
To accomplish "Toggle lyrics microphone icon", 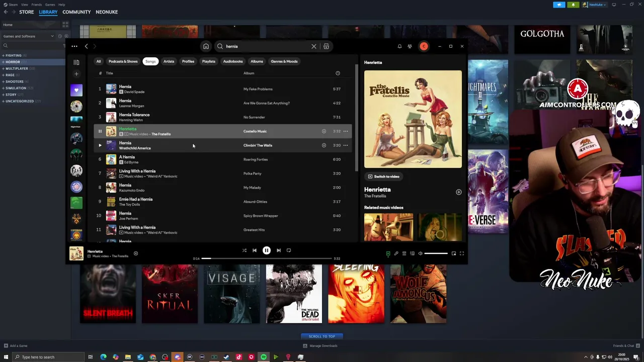I will (396, 253).
